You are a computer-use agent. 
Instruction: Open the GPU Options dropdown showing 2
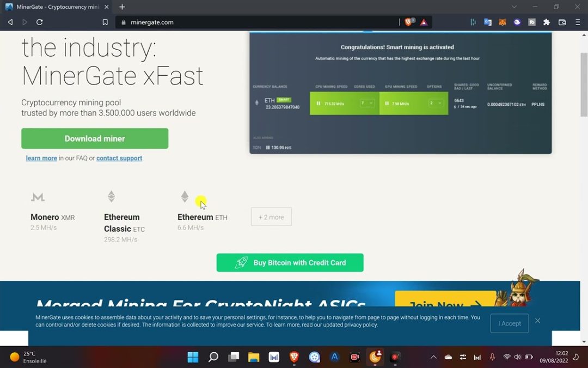pyautogui.click(x=436, y=103)
